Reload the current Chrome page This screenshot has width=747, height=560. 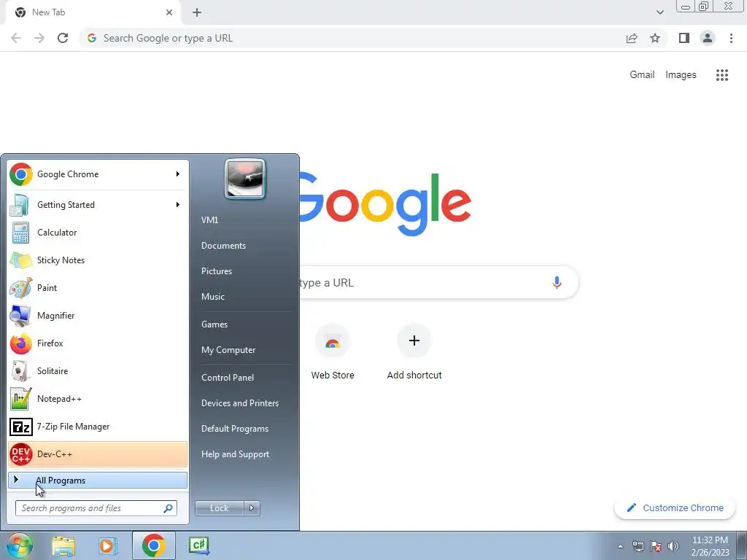[x=63, y=38]
